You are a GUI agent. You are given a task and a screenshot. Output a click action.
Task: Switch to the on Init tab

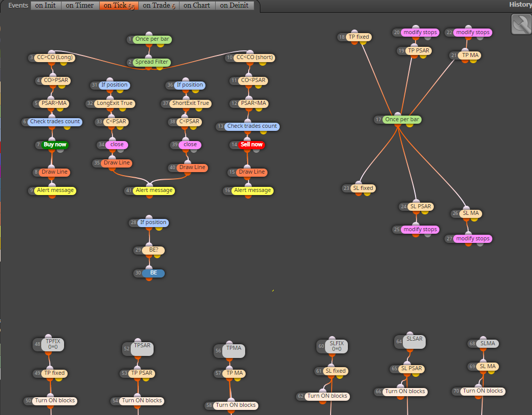point(46,6)
